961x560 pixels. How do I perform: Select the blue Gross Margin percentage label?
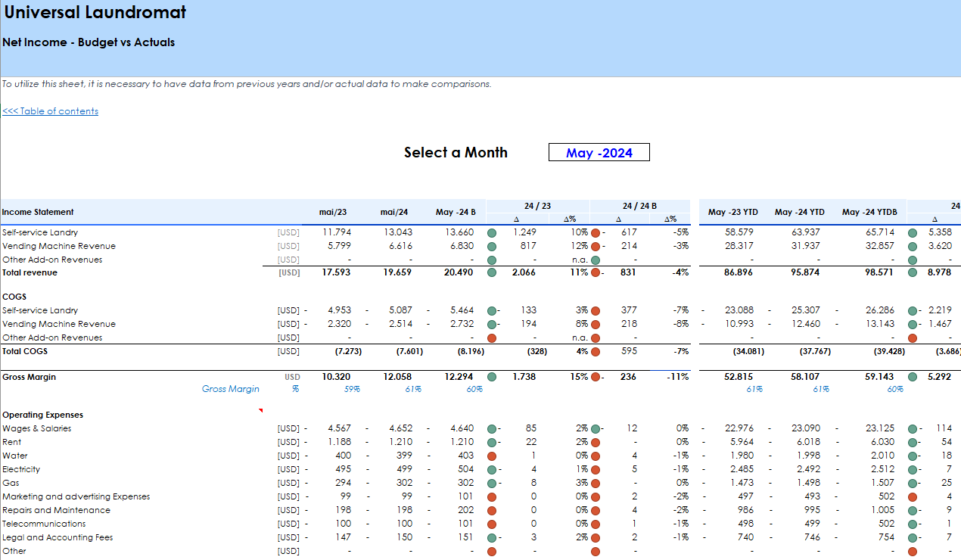[x=230, y=390]
